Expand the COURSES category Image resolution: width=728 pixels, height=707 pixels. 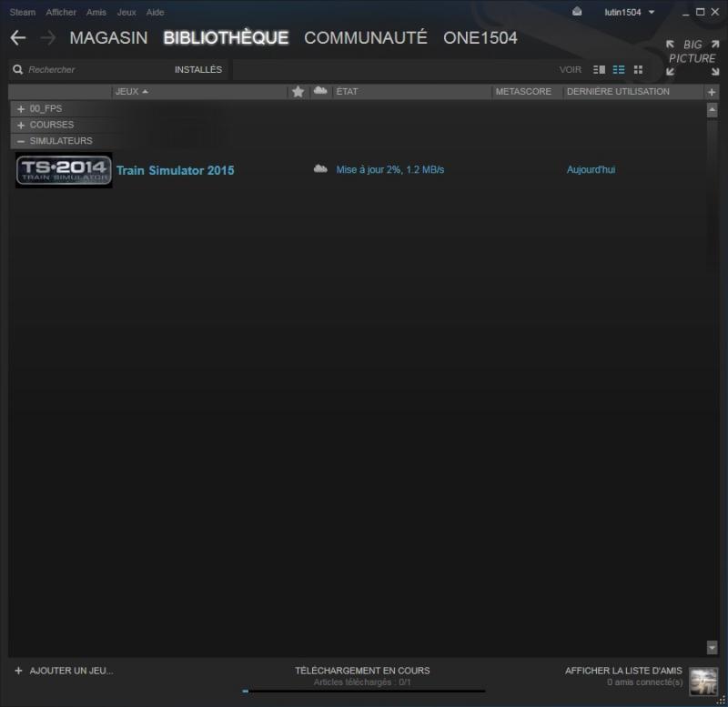coord(21,126)
